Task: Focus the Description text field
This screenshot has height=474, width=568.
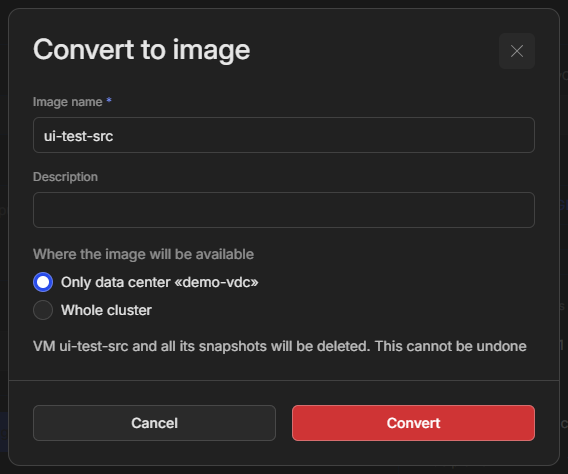Action: coord(284,210)
